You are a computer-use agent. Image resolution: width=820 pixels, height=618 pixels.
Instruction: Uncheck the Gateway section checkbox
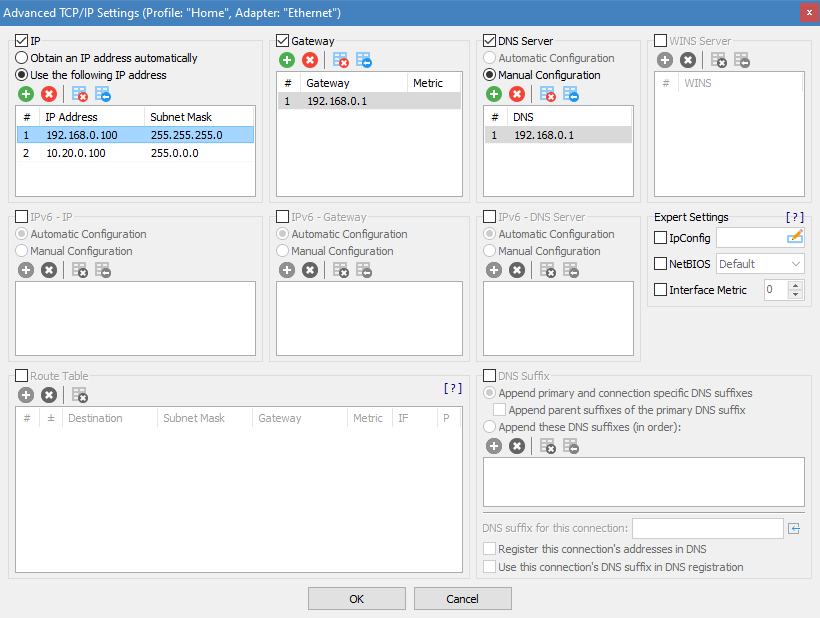[x=282, y=41]
